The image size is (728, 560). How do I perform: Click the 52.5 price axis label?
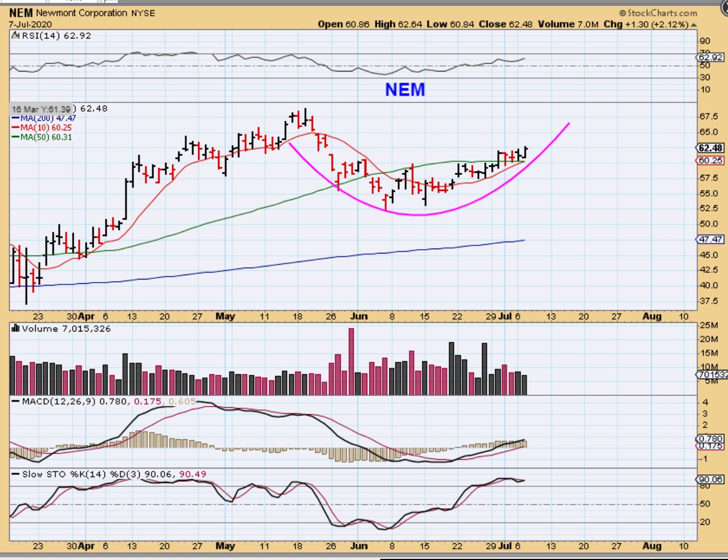pos(708,209)
